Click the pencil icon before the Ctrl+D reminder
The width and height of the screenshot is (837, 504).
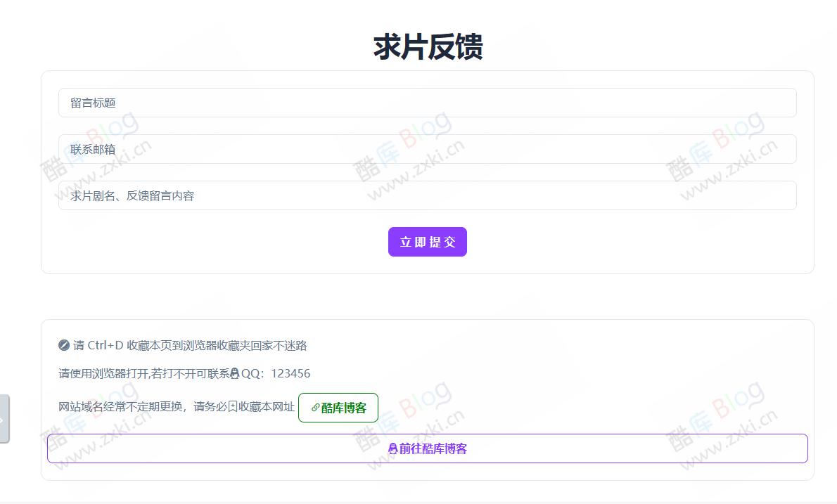pos(63,346)
